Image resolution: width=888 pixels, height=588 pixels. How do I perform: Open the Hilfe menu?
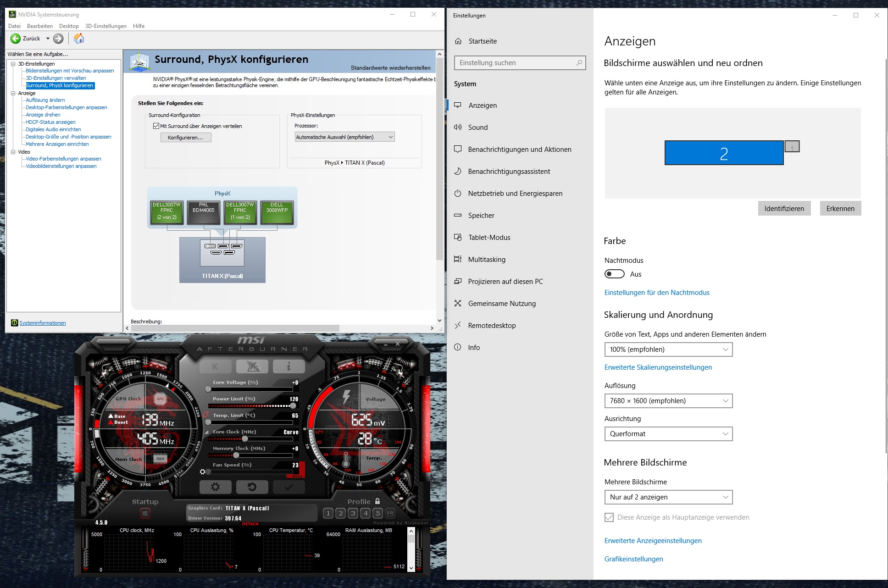139,26
